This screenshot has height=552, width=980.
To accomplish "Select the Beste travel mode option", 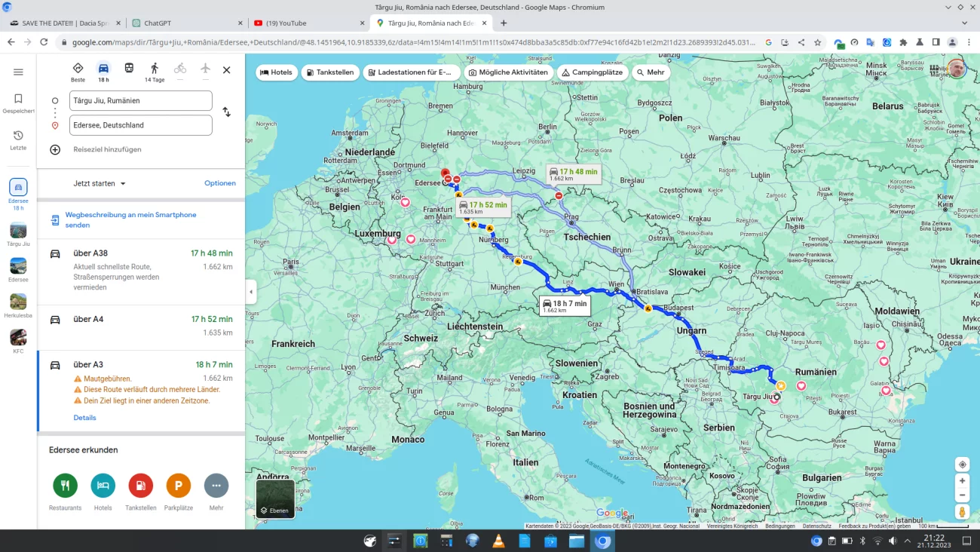I will (x=78, y=72).
